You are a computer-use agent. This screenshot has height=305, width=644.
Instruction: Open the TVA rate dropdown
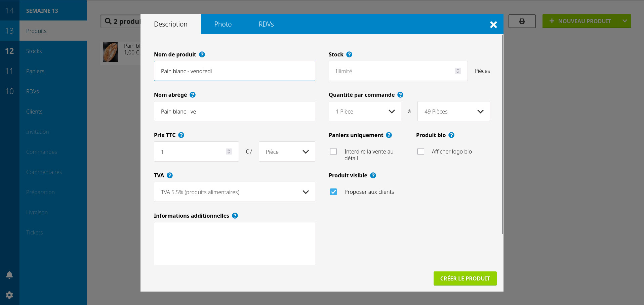pyautogui.click(x=234, y=192)
